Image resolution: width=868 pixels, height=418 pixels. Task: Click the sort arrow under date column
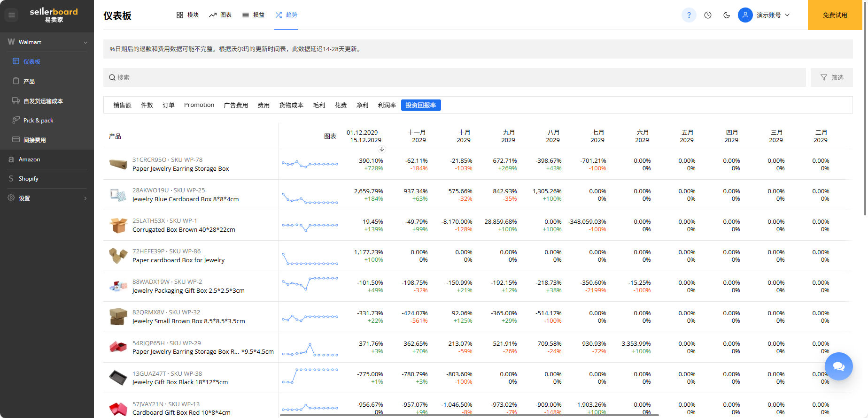[382, 149]
